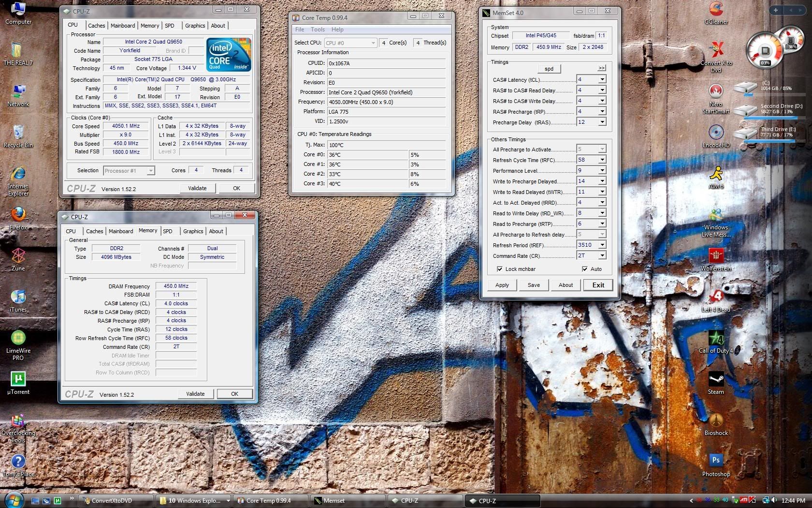Launch iTunes from desktop
The height and width of the screenshot is (508, 812).
tap(18, 300)
